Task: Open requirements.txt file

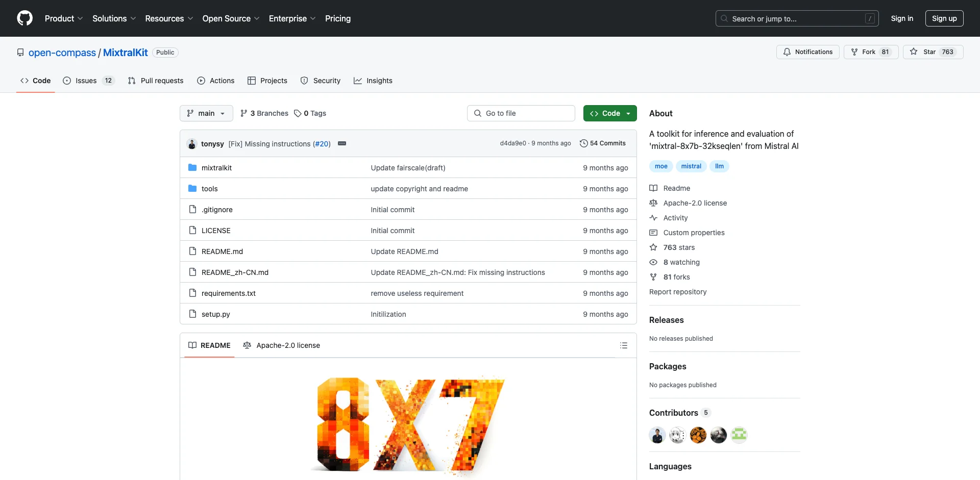Action: tap(229, 293)
